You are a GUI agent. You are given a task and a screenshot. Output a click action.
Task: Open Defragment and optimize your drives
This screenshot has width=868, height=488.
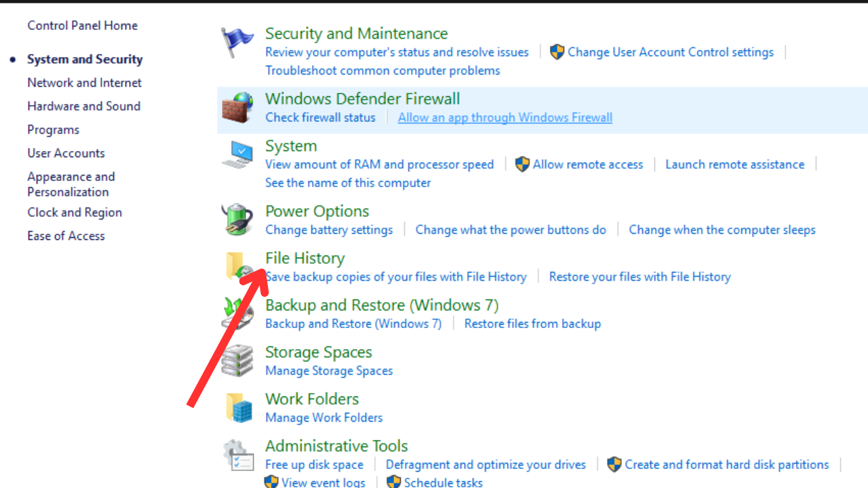[x=486, y=464]
